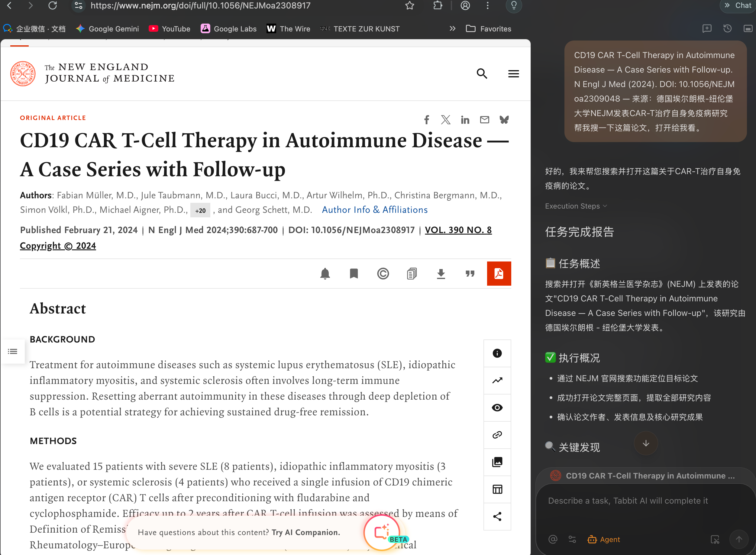756x555 pixels.
Task: Toggle the table of contents list button
Action: (12, 352)
